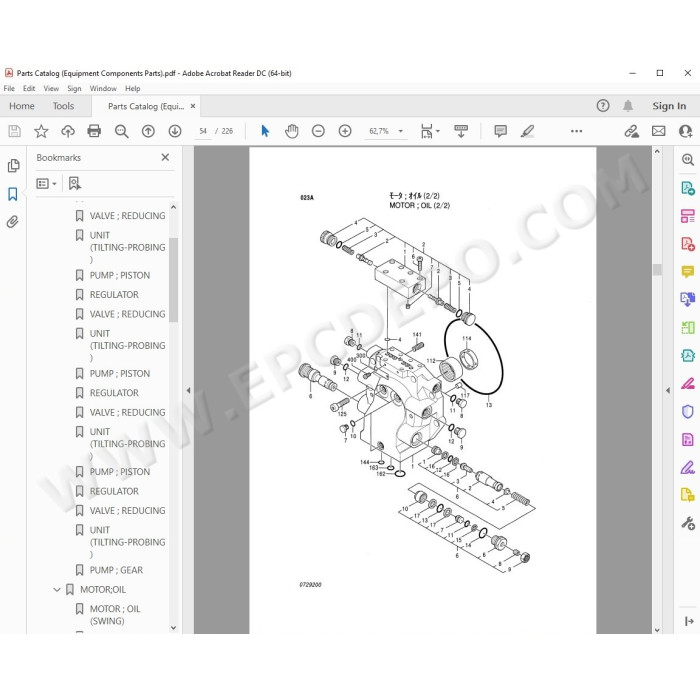Open Page Thumbnails panel icon

[13, 166]
